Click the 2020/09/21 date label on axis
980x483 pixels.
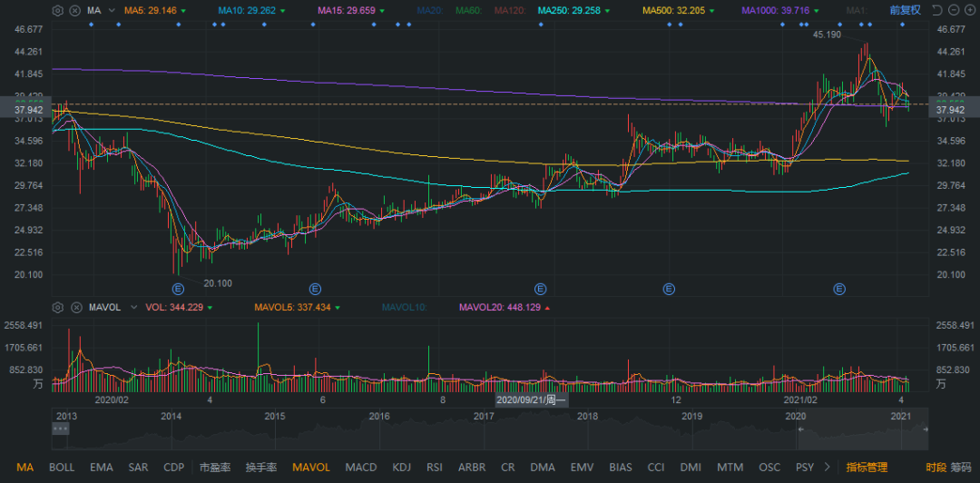(x=531, y=399)
